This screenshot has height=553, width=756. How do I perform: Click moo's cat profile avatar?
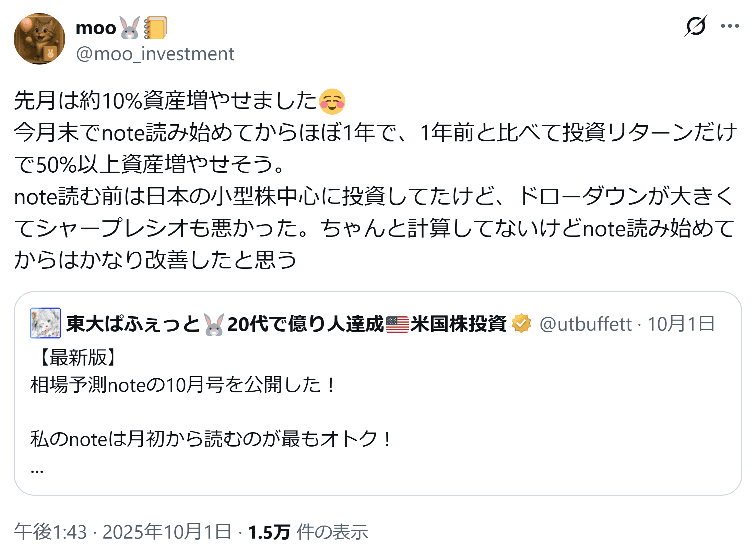tap(39, 39)
